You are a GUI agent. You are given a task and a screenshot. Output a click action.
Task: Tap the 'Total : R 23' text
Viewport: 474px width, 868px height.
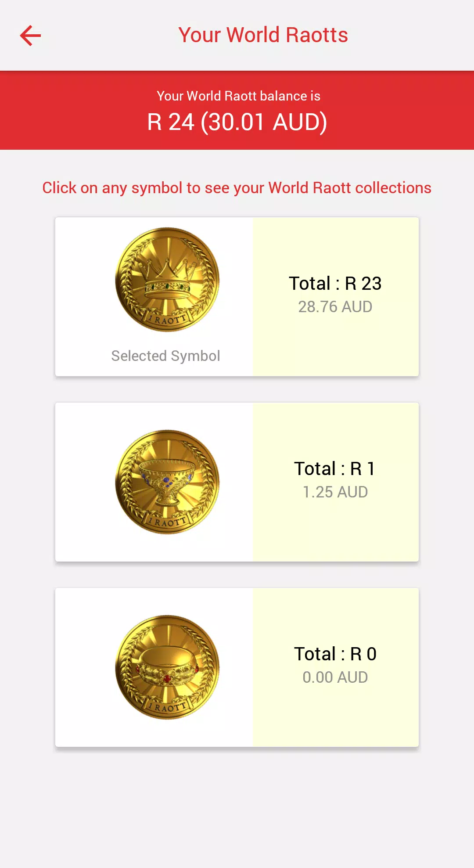pyautogui.click(x=335, y=284)
